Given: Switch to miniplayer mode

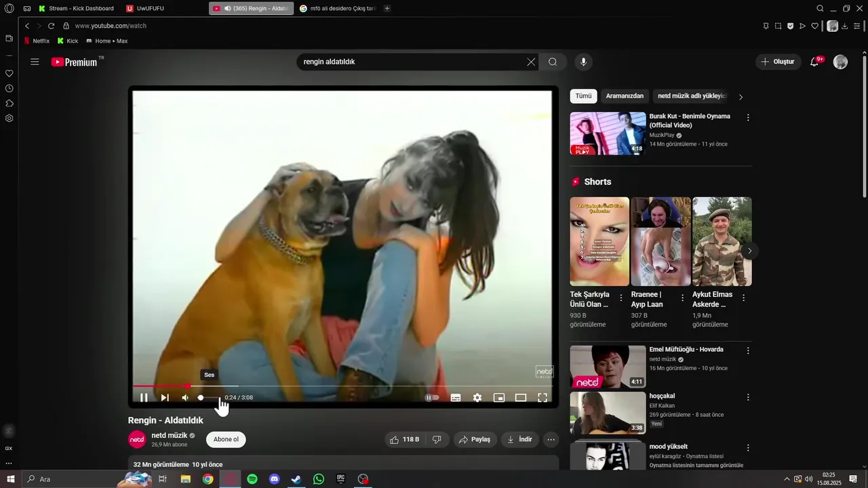Looking at the screenshot, I should point(499,398).
